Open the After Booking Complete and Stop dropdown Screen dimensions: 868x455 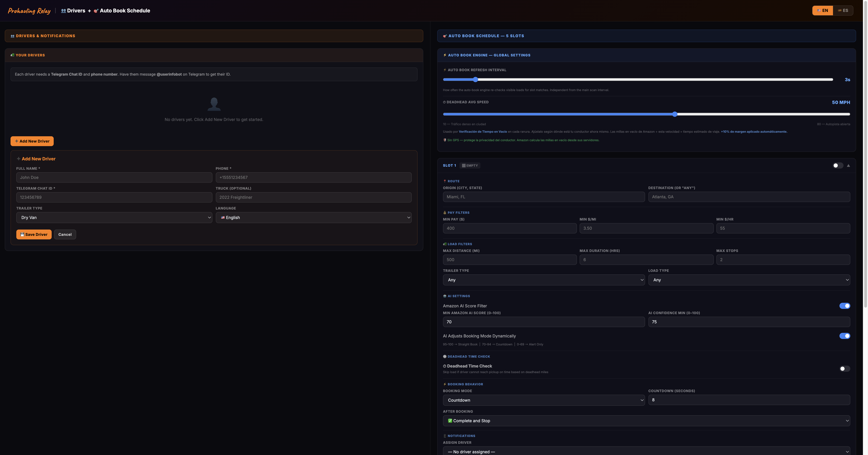647,421
